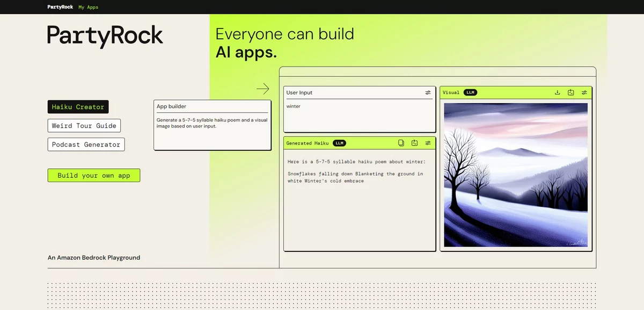644x310 pixels.
Task: Open Generated Haiku widget settings
Action: [x=428, y=143]
